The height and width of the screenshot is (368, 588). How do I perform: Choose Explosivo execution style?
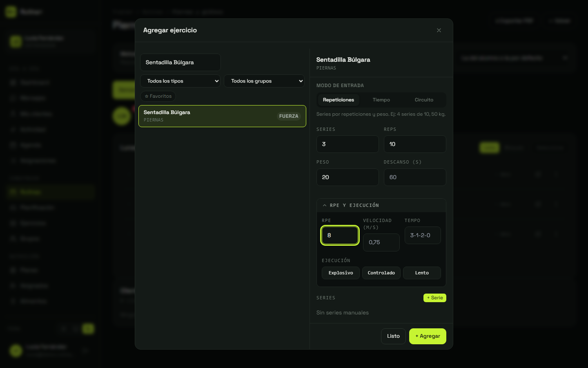point(341,273)
